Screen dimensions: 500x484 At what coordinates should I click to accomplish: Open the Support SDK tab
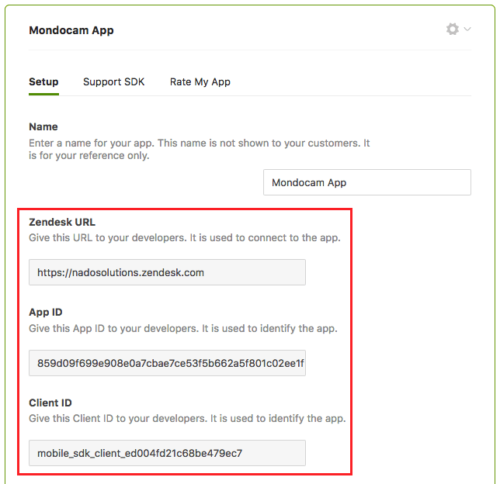(114, 82)
